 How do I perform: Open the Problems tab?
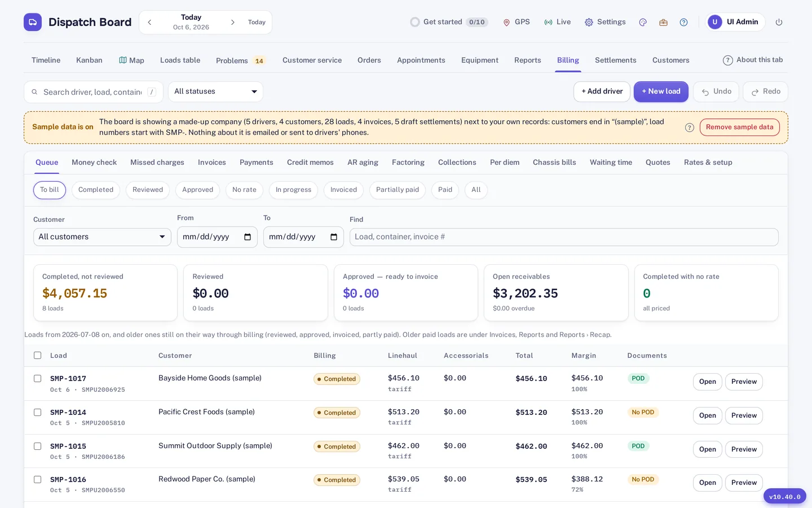(x=240, y=61)
